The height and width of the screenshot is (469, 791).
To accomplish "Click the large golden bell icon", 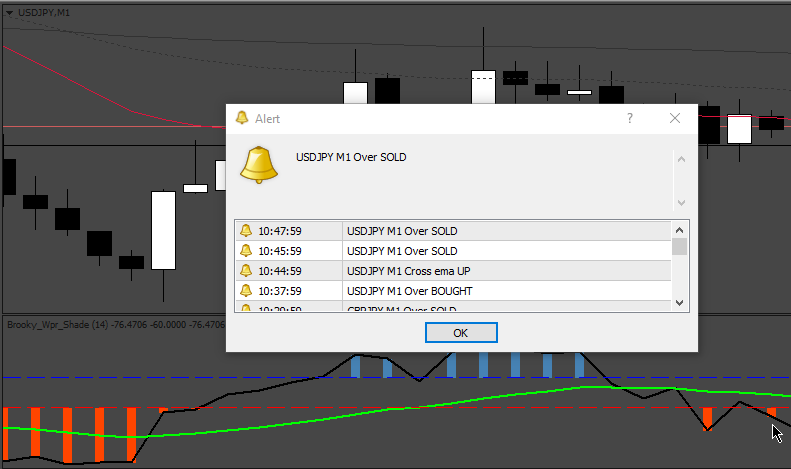I will 259,165.
